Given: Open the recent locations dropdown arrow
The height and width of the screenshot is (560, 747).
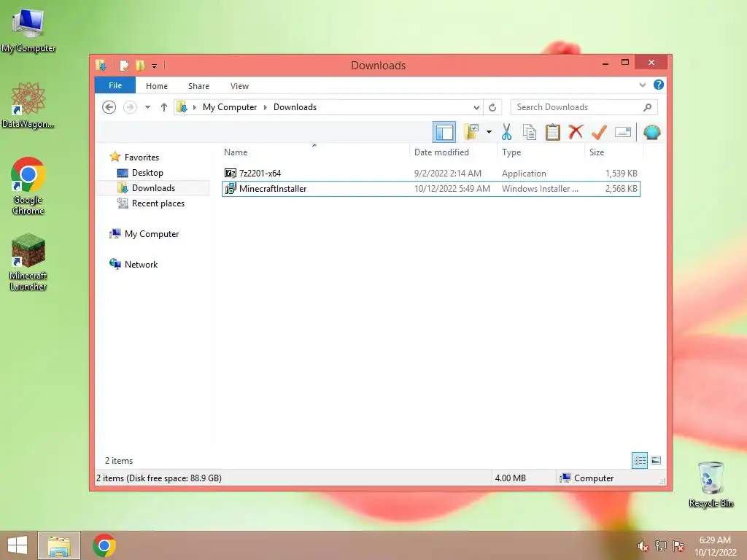Looking at the screenshot, I should 147,107.
